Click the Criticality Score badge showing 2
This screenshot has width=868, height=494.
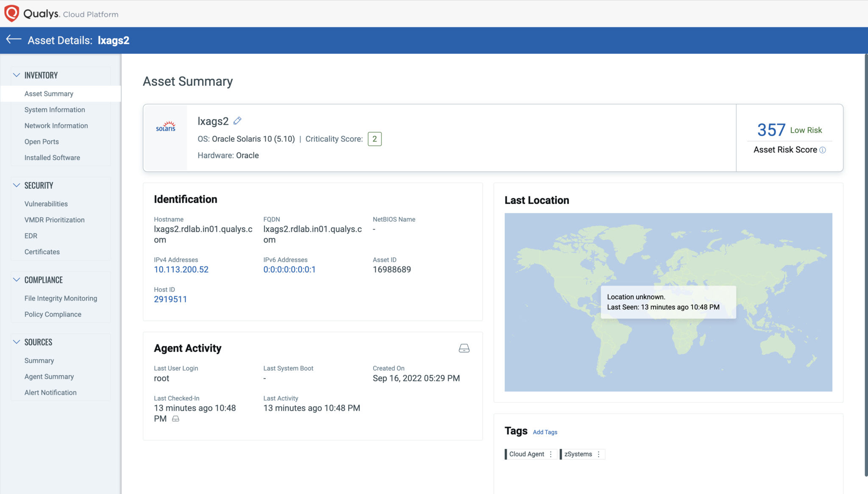coord(374,139)
